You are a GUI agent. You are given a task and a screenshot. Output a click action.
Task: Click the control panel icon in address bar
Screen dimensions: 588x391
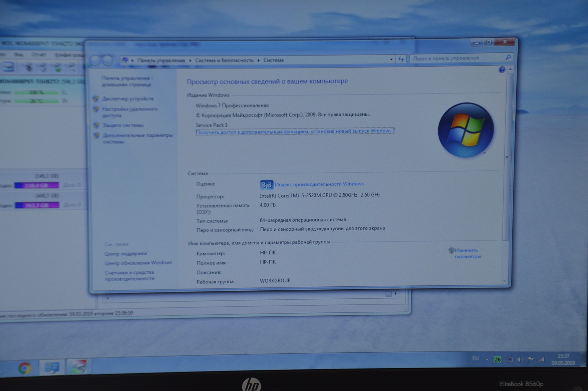point(125,60)
